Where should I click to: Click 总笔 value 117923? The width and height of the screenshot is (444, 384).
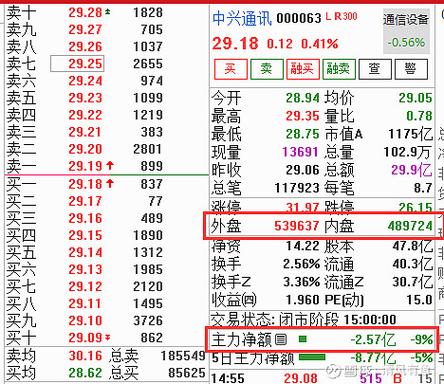click(x=297, y=188)
